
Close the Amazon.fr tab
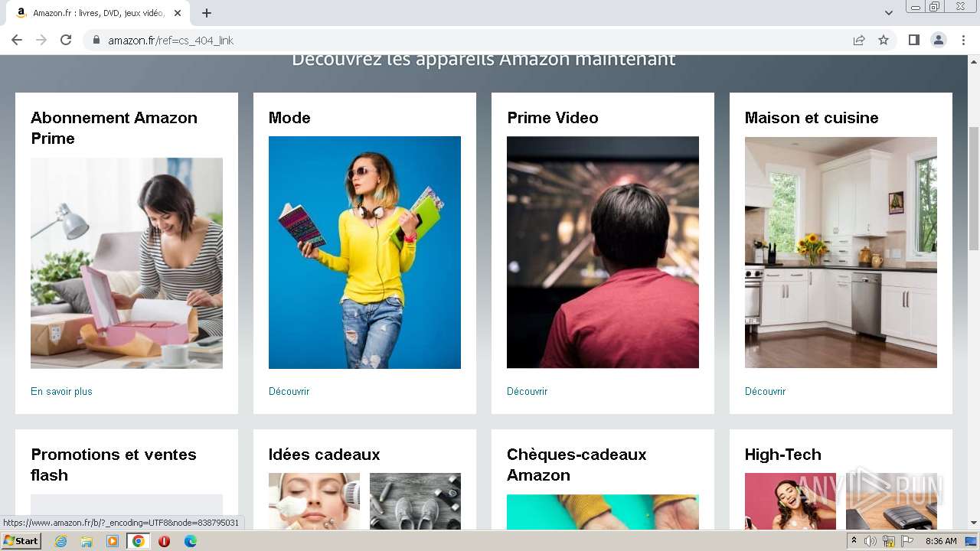(x=178, y=13)
